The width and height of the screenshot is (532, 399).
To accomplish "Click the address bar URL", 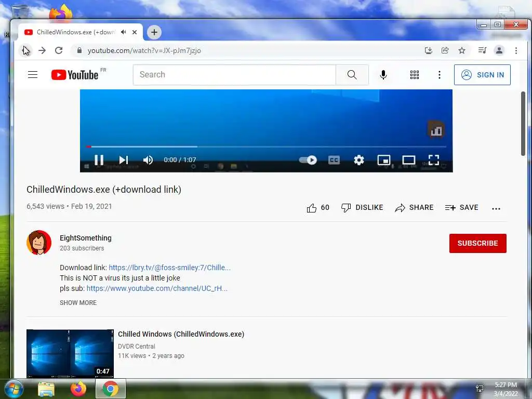I will (x=144, y=50).
